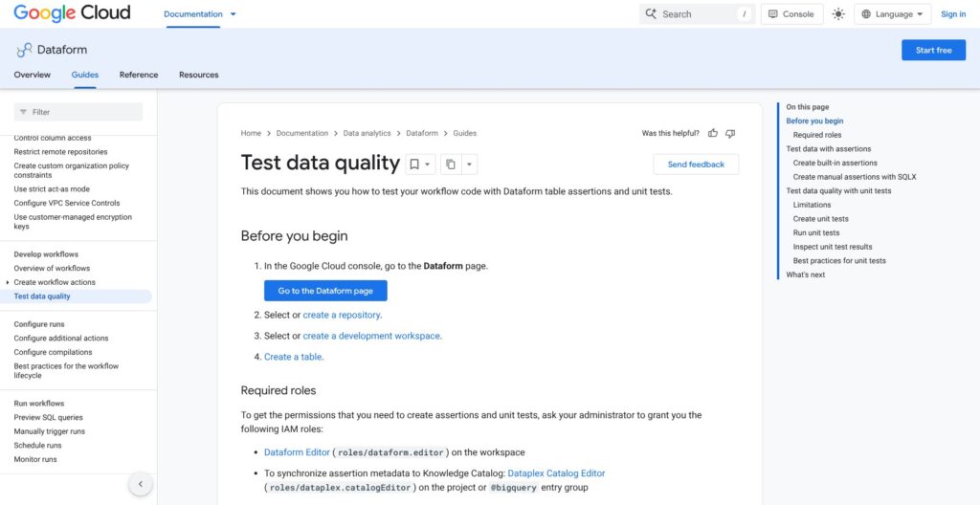Click the thumbs up helpful icon
This screenshot has height=505, width=980.
pos(713,133)
